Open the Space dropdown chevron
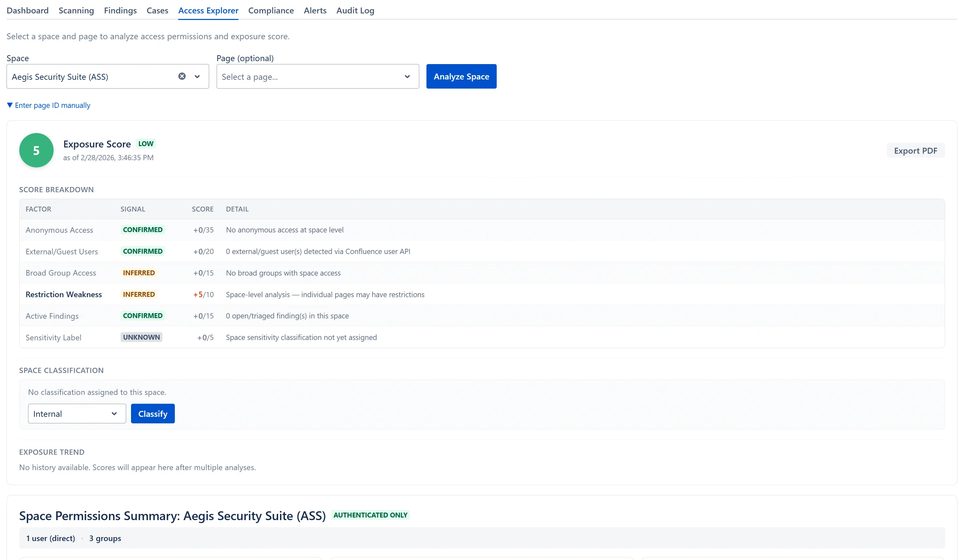The width and height of the screenshot is (980, 560). [x=197, y=76]
